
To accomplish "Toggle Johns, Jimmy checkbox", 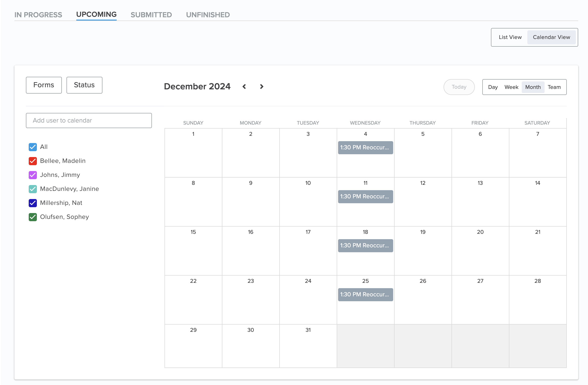I will tap(33, 175).
